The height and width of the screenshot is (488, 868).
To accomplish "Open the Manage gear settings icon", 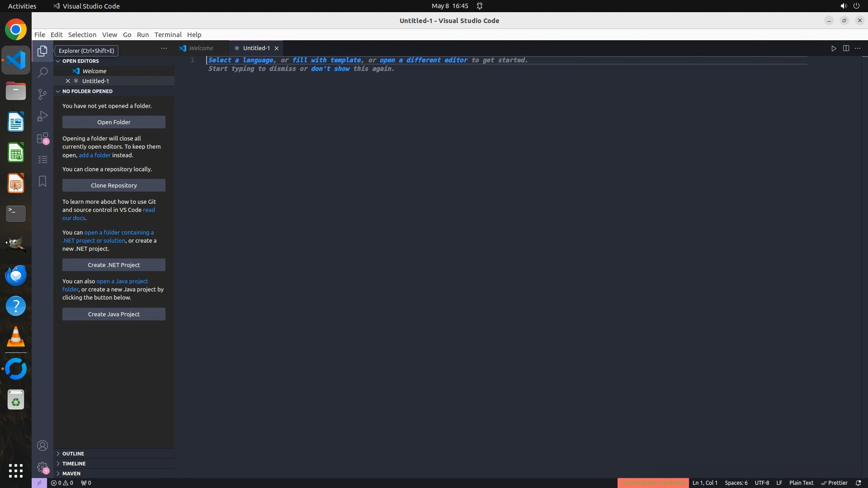I will (42, 467).
